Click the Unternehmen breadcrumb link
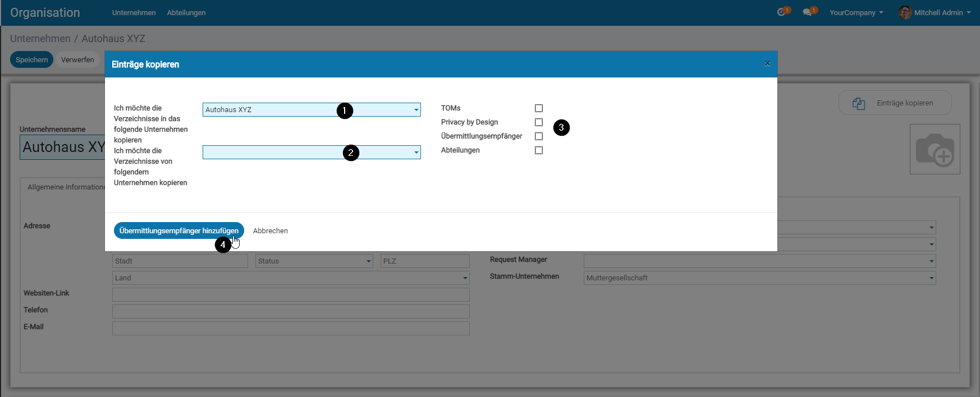The width and height of the screenshot is (980, 397). coord(40,39)
